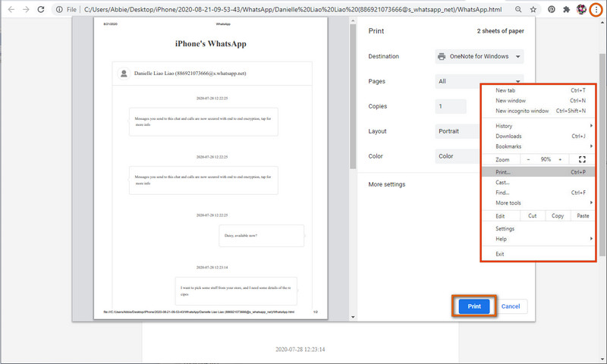Click the print preview scrollbar thumb
Image resolution: width=607 pixels, height=364 pixels.
(353, 96)
